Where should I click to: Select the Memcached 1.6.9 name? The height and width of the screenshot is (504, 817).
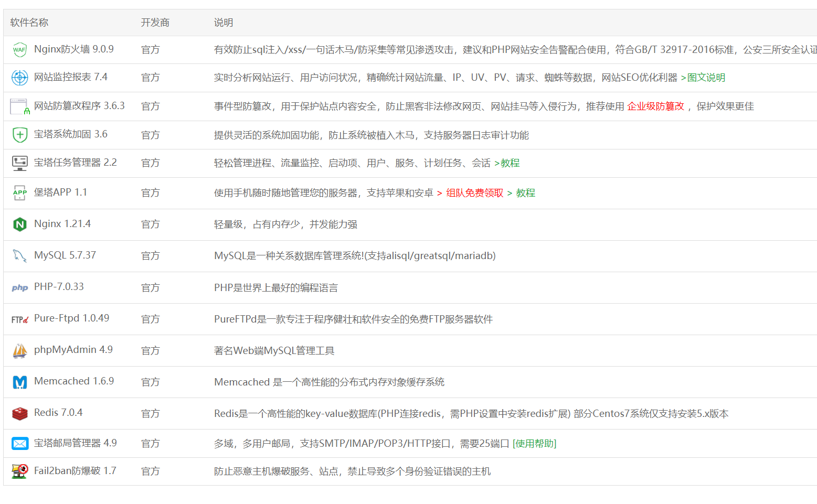point(74,381)
